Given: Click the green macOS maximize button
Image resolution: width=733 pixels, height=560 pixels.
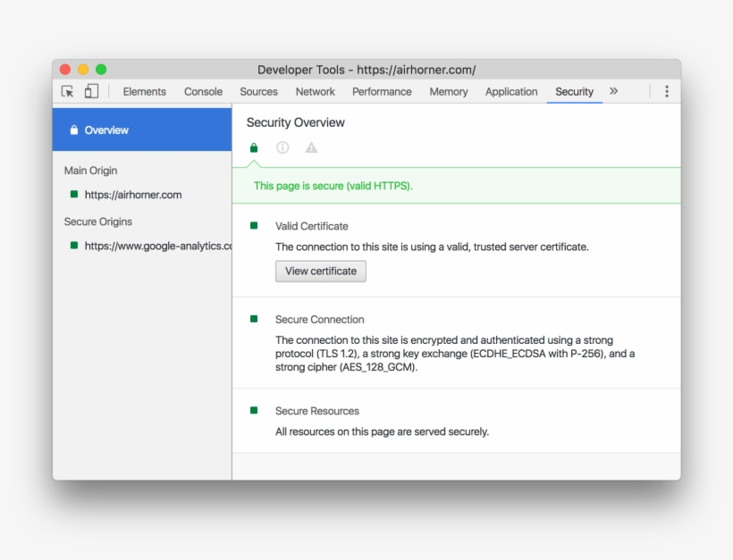Looking at the screenshot, I should pyautogui.click(x=101, y=70).
